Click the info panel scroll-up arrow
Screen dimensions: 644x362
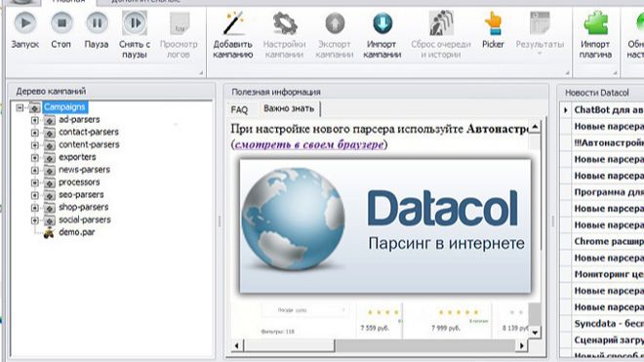[535, 127]
